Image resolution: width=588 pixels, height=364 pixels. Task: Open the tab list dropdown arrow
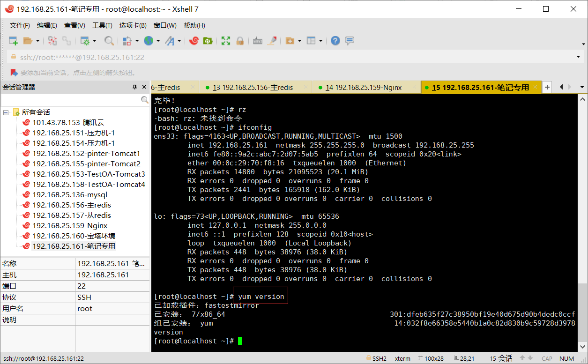coord(582,87)
